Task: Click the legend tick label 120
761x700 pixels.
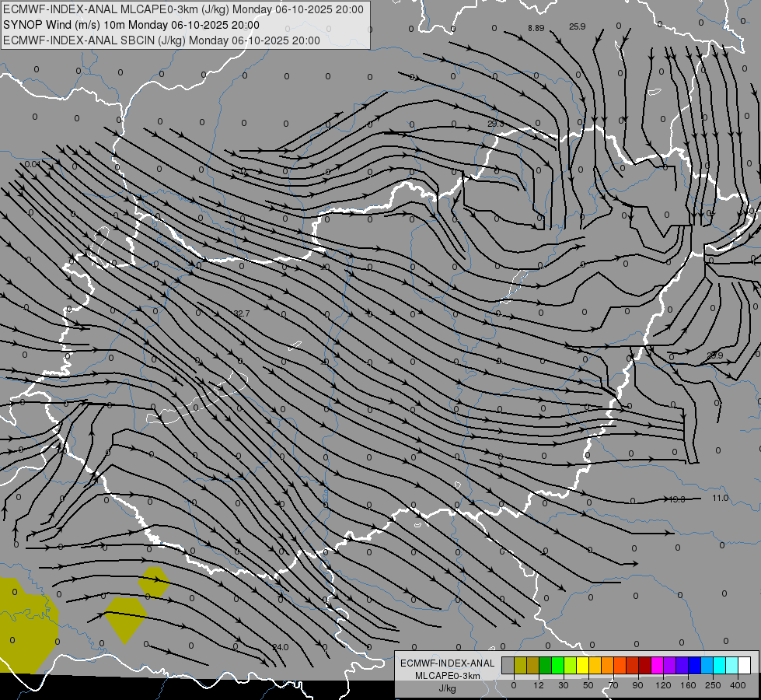Action: [x=663, y=685]
